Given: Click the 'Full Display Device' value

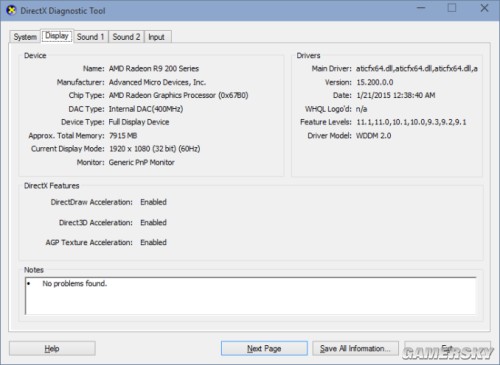Looking at the screenshot, I should tap(139, 122).
